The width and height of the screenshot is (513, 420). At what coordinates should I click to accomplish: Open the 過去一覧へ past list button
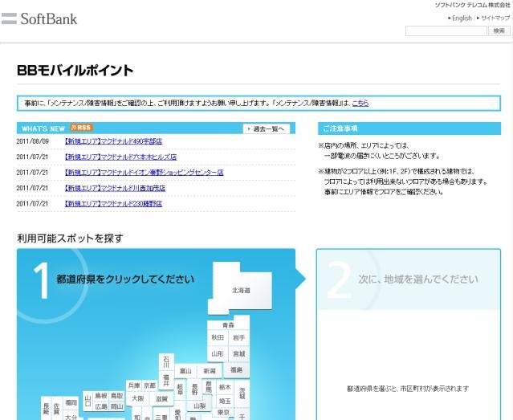[x=267, y=128]
